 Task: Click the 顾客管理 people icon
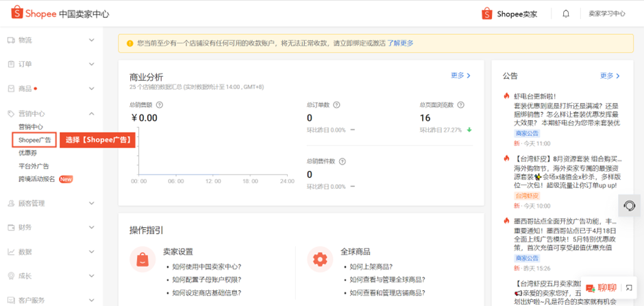[x=11, y=203]
